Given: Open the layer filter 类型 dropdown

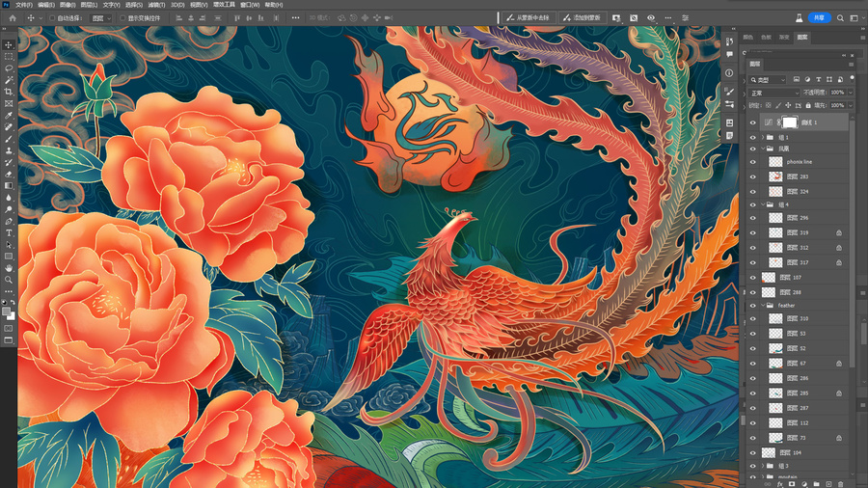Looking at the screenshot, I should [769, 80].
